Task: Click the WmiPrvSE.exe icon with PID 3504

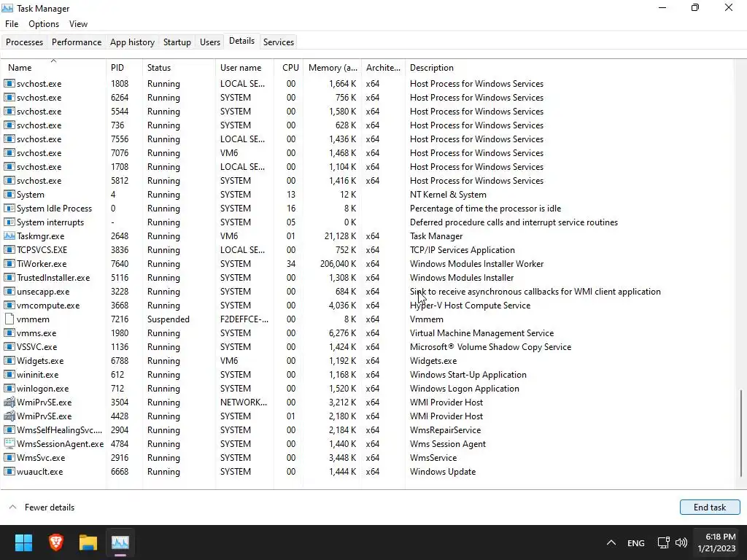Action: (x=9, y=402)
